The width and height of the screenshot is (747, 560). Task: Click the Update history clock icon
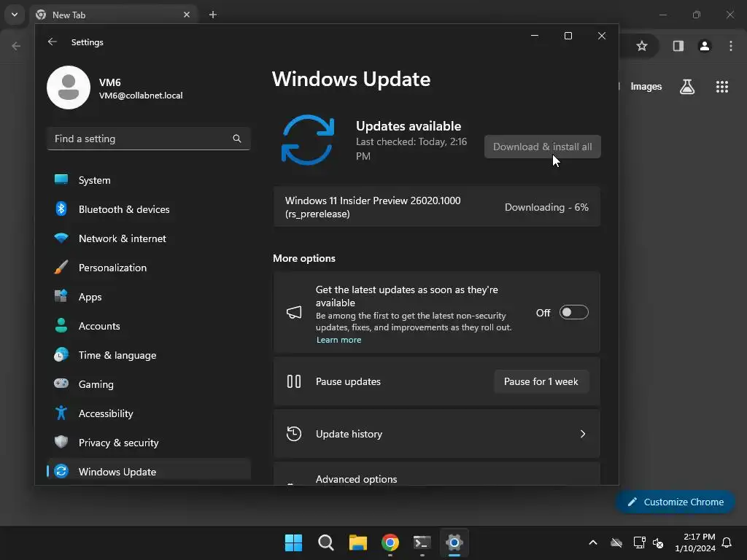point(294,434)
